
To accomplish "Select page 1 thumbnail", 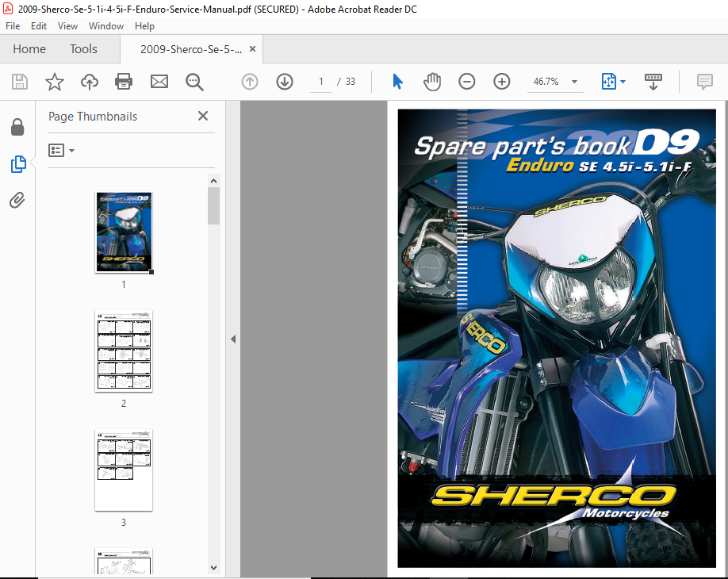I will click(124, 232).
